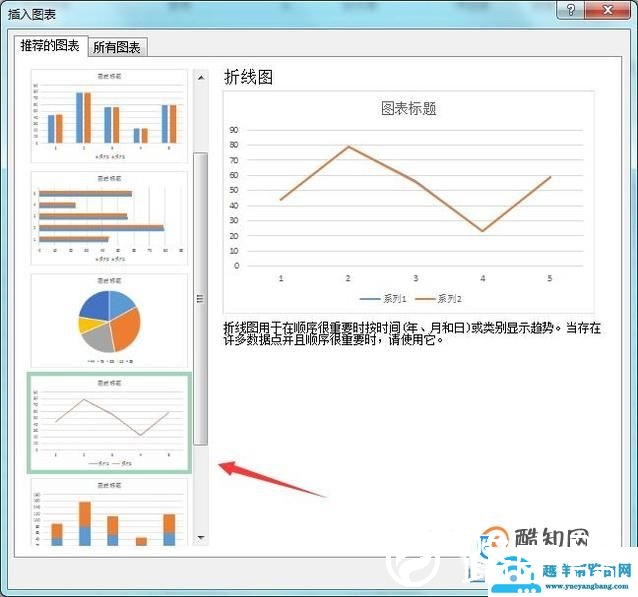Screen dimensions: 638x597
Task: Click the 系列1 legend entry in preview
Action: pyautogui.click(x=383, y=299)
